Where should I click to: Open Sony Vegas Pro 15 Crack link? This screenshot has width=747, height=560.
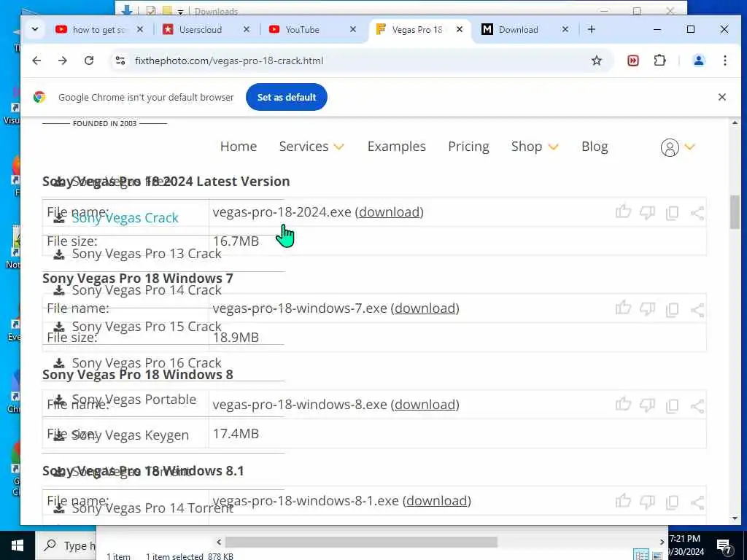click(x=147, y=326)
